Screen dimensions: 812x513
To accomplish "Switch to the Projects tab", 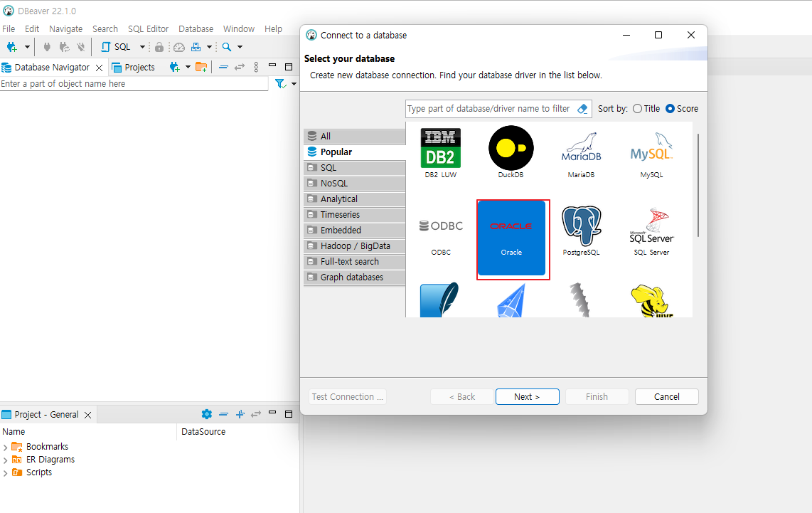I will click(x=134, y=68).
